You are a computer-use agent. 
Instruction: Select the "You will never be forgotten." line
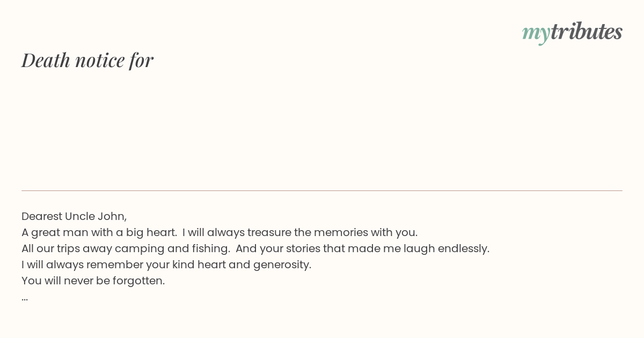[x=93, y=281]
